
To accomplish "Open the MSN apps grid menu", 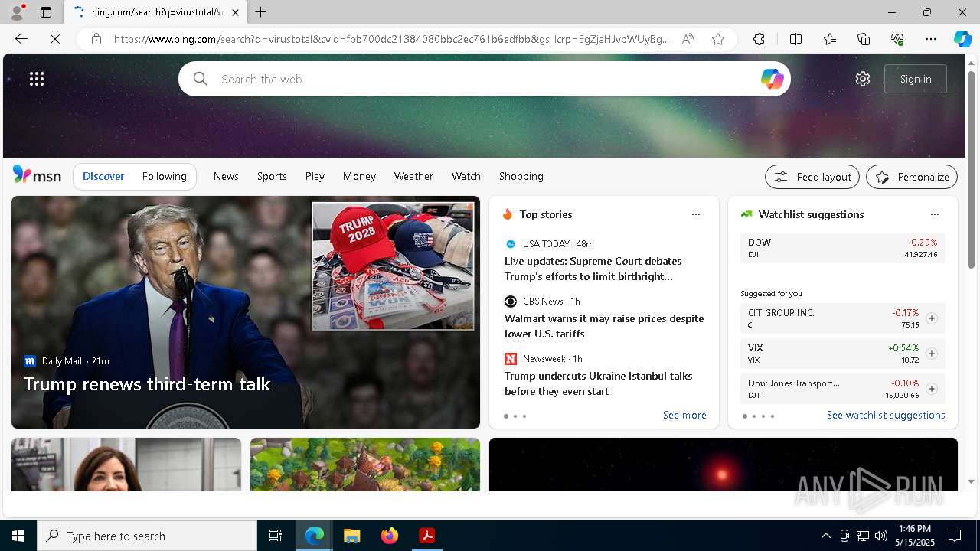I will pyautogui.click(x=37, y=79).
